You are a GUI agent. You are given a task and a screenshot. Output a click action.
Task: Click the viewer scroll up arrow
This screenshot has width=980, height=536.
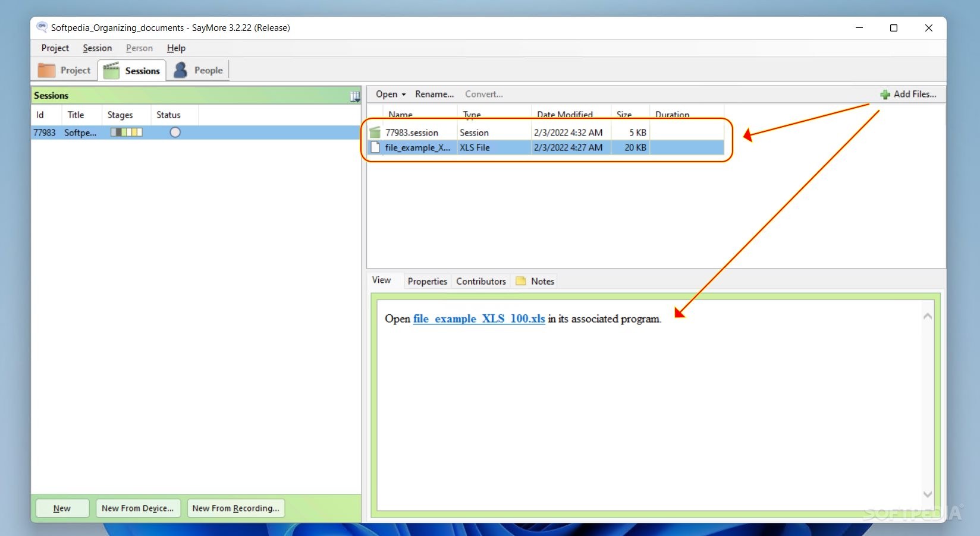click(x=927, y=316)
